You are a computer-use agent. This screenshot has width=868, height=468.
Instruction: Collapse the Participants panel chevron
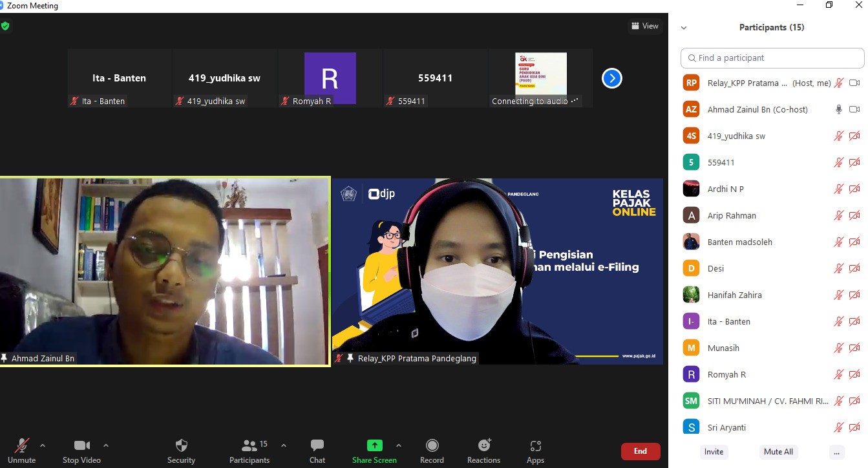click(x=684, y=28)
